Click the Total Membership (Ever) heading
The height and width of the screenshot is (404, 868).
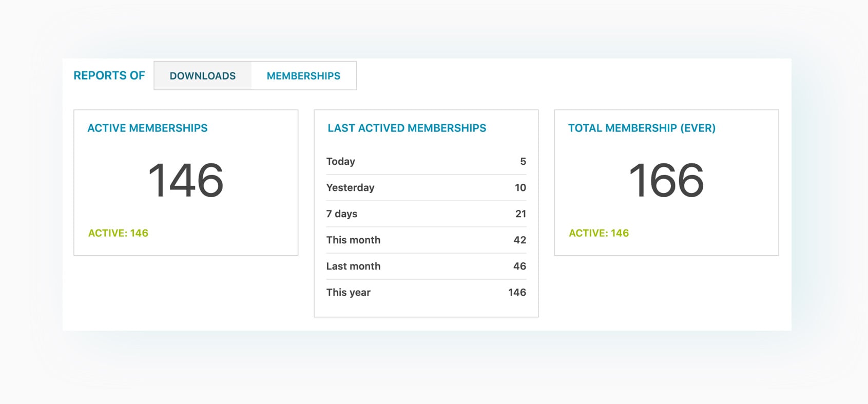(x=642, y=128)
